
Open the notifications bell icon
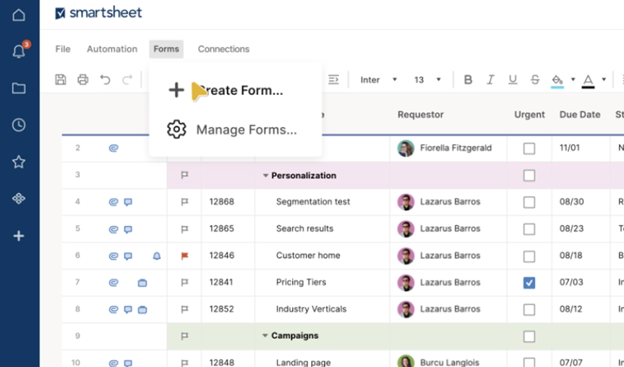pos(19,51)
